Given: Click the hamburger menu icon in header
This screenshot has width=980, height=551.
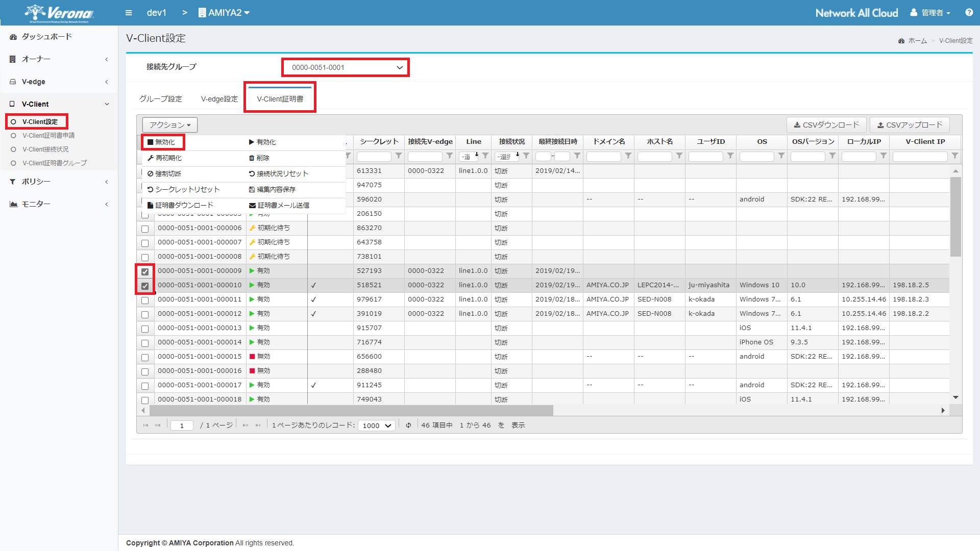Looking at the screenshot, I should point(129,13).
